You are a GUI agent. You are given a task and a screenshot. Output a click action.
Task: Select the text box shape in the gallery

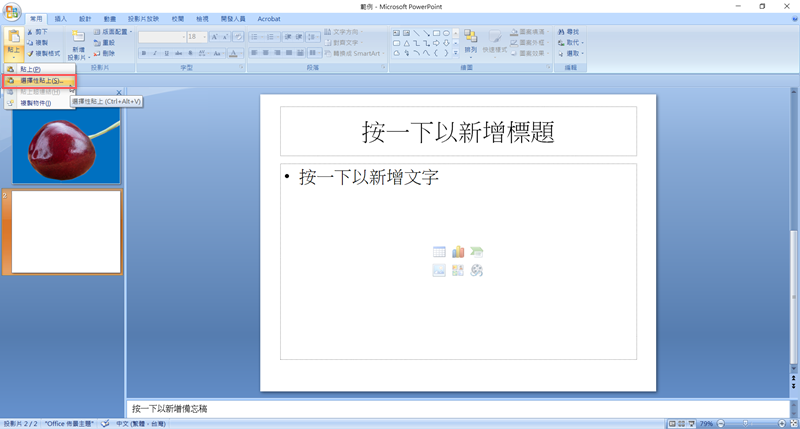click(x=396, y=33)
